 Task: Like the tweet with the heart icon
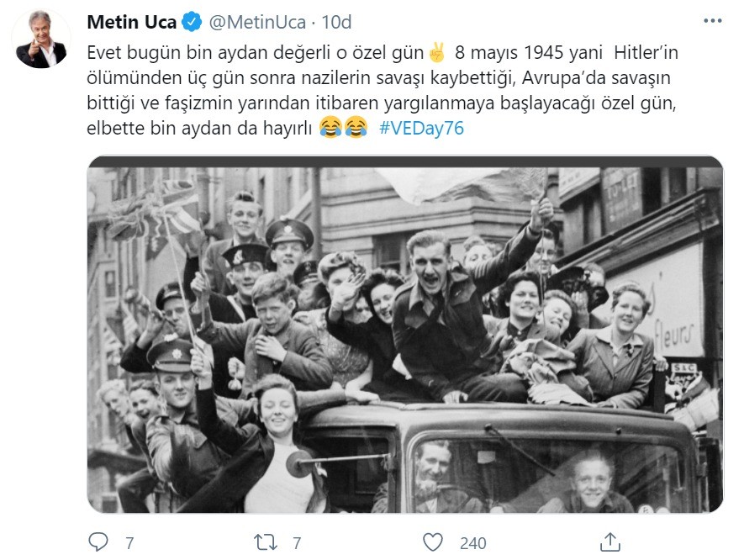click(433, 542)
